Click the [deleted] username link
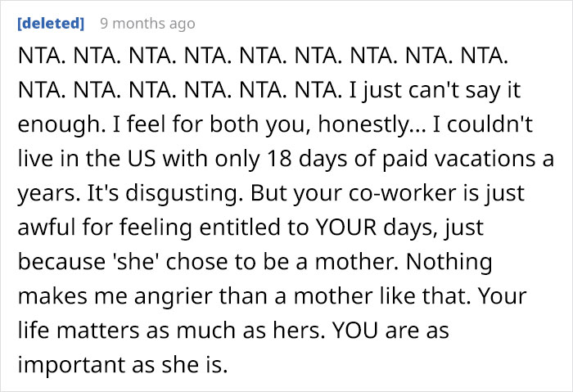 pyautogui.click(x=51, y=24)
